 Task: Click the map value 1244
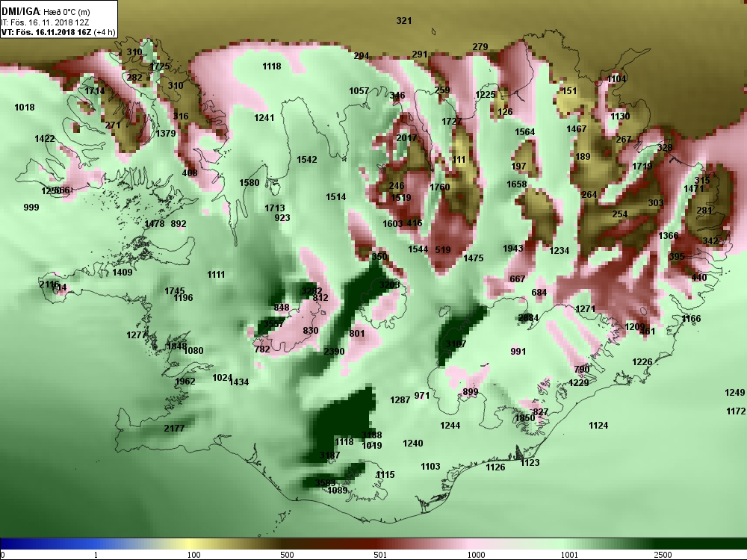450,426
